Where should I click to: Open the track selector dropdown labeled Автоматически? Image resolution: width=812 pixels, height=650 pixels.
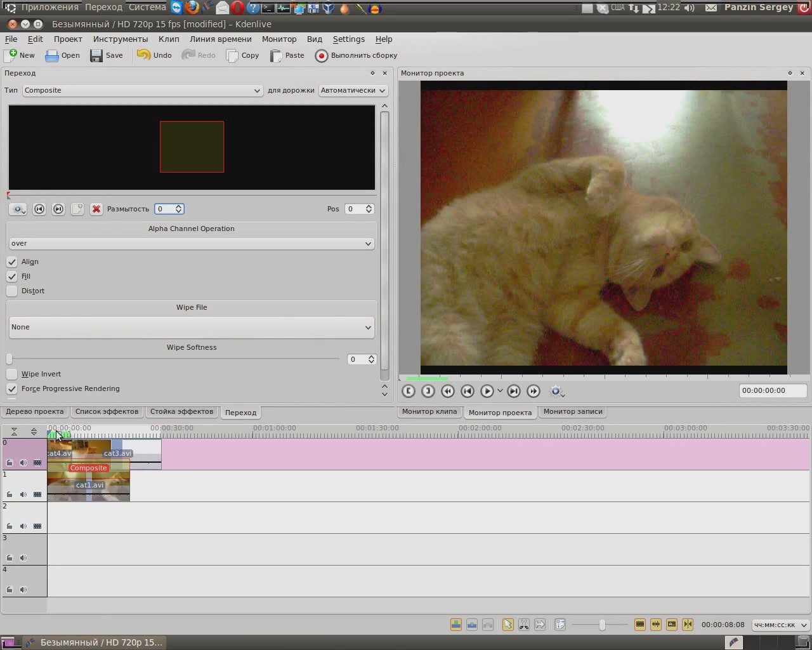click(x=353, y=90)
